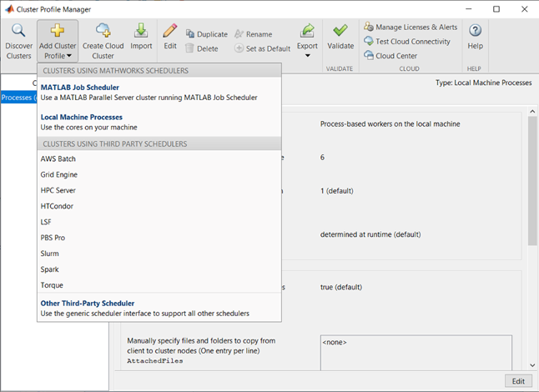Screen dimensions: 539x392
Task: Click the Import profile icon
Action: [141, 32]
